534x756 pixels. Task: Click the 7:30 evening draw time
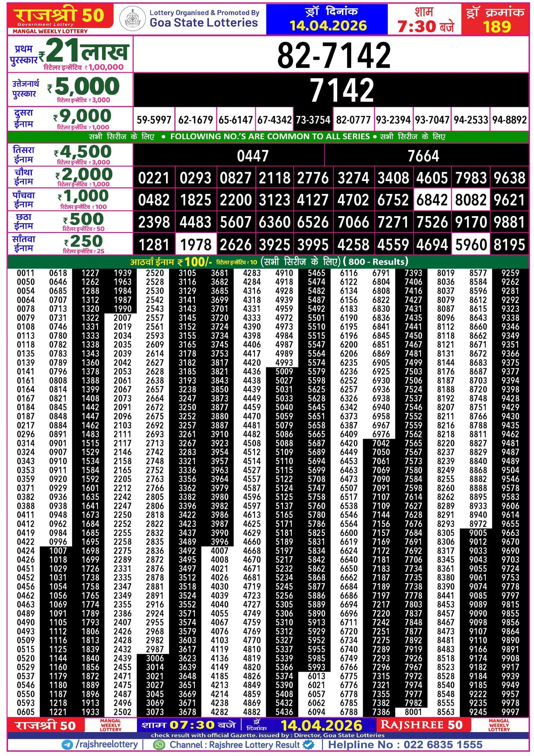425,26
